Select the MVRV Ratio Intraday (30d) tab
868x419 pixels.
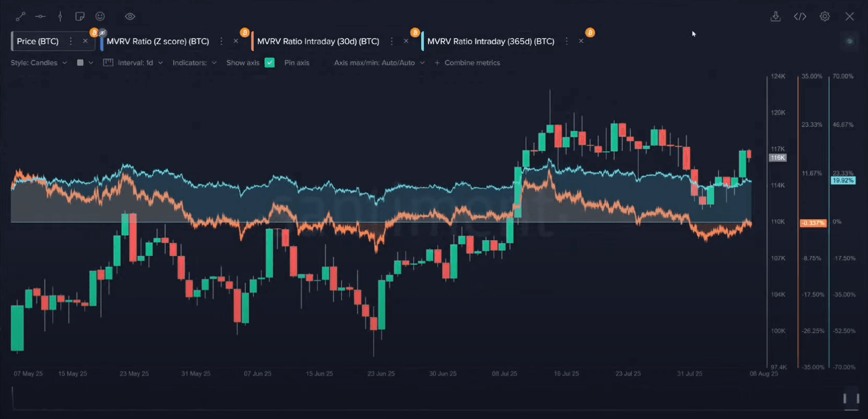point(318,41)
